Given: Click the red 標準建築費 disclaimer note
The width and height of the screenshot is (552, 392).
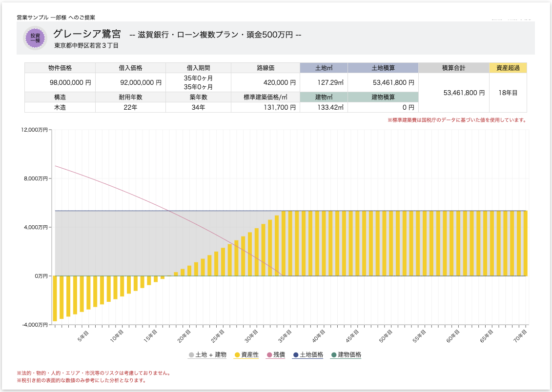Looking at the screenshot, I should click(x=457, y=120).
